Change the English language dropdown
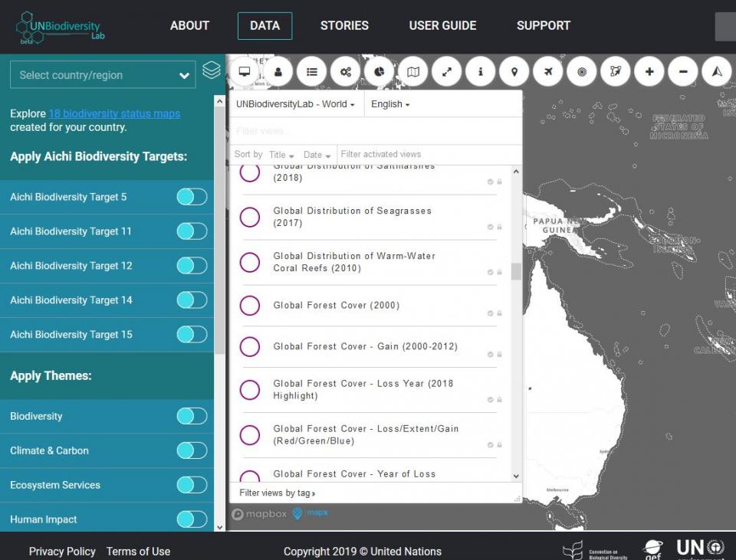The height and width of the screenshot is (560, 736). [x=389, y=104]
